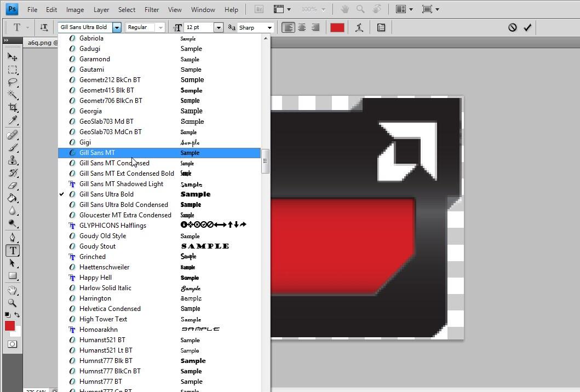Select the Zoom tool in the toolbox

coord(12,303)
